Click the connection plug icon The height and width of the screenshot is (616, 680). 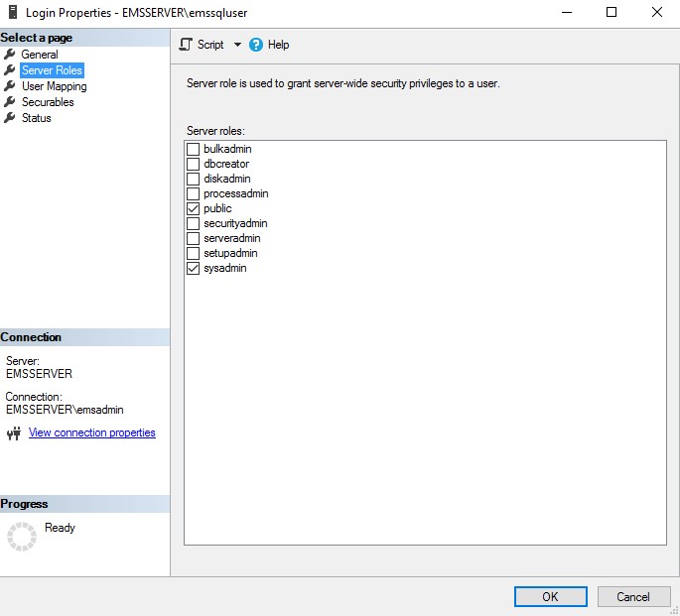click(14, 433)
